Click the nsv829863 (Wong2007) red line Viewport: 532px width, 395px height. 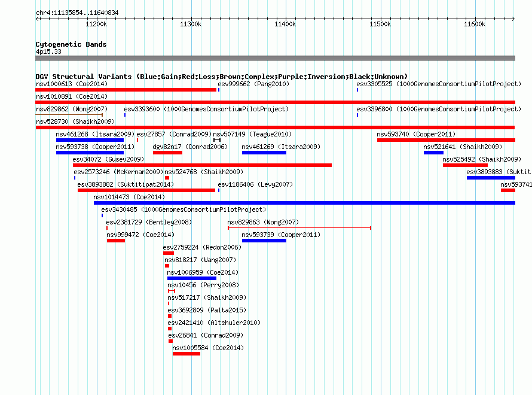(299, 228)
